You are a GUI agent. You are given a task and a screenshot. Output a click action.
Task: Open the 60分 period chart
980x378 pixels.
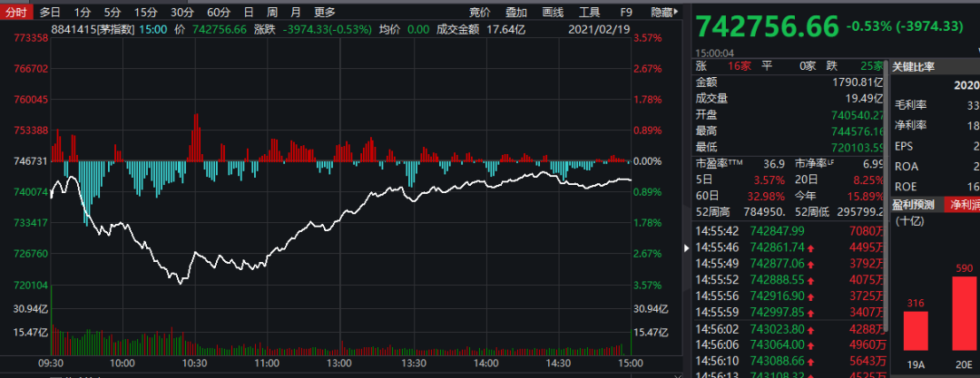click(218, 13)
